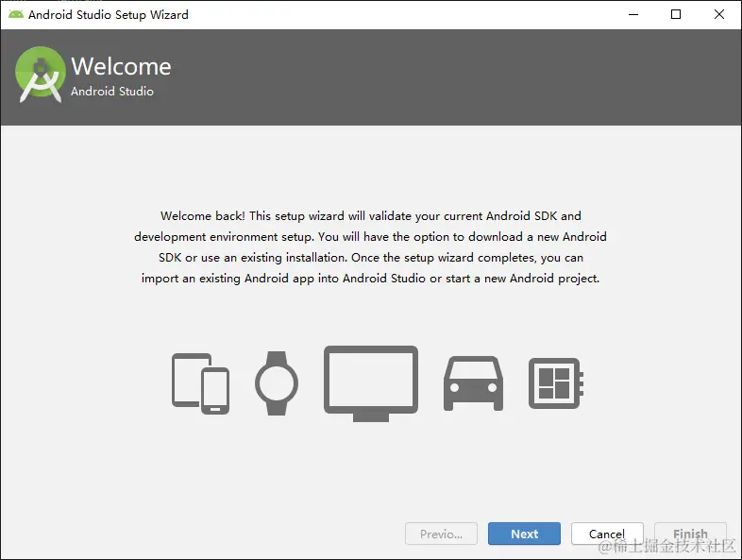This screenshot has width=742, height=560.
Task: Close the Setup Wizard window
Action: tap(718, 14)
